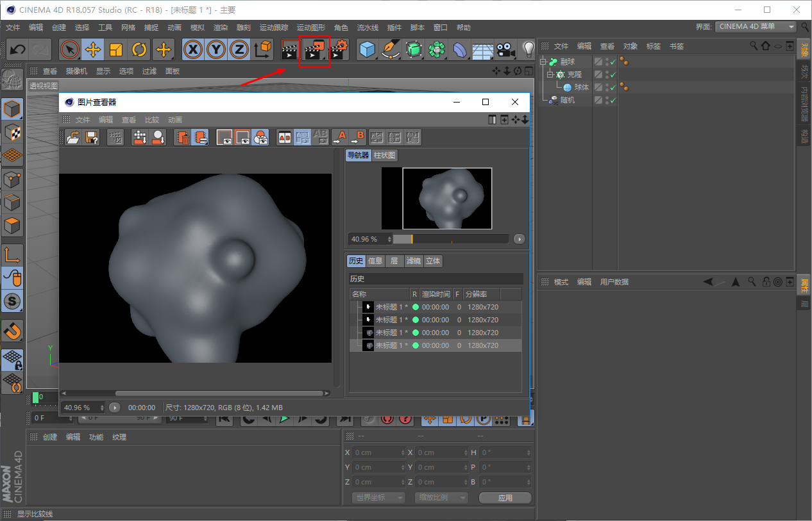Open the 运动图形 menu

pyautogui.click(x=311, y=28)
